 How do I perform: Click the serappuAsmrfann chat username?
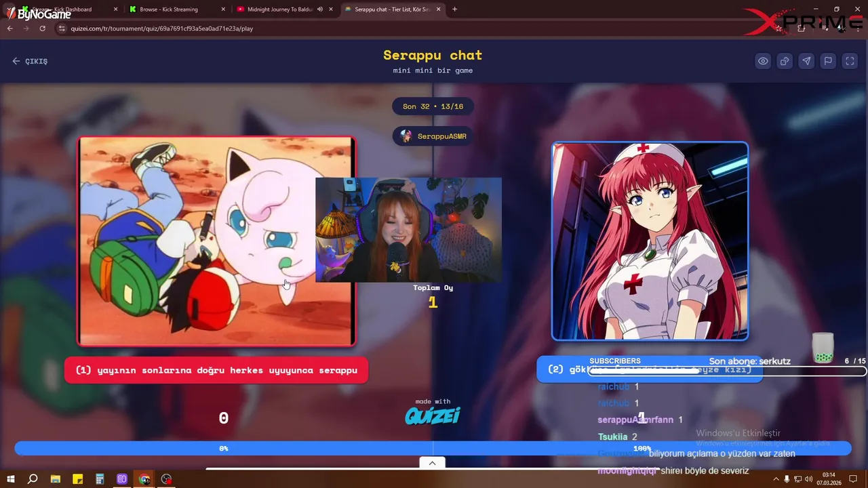click(x=635, y=420)
